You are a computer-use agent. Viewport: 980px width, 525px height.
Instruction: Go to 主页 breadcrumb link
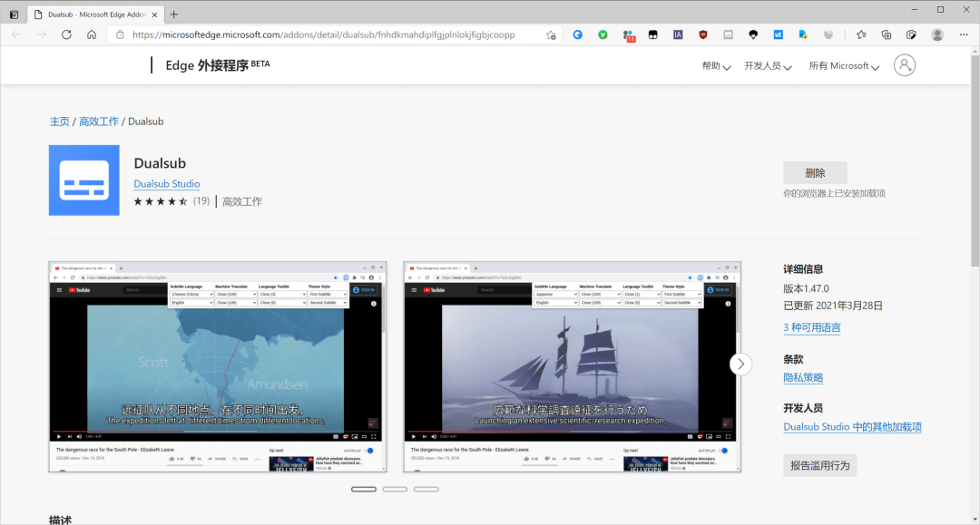[x=59, y=122]
